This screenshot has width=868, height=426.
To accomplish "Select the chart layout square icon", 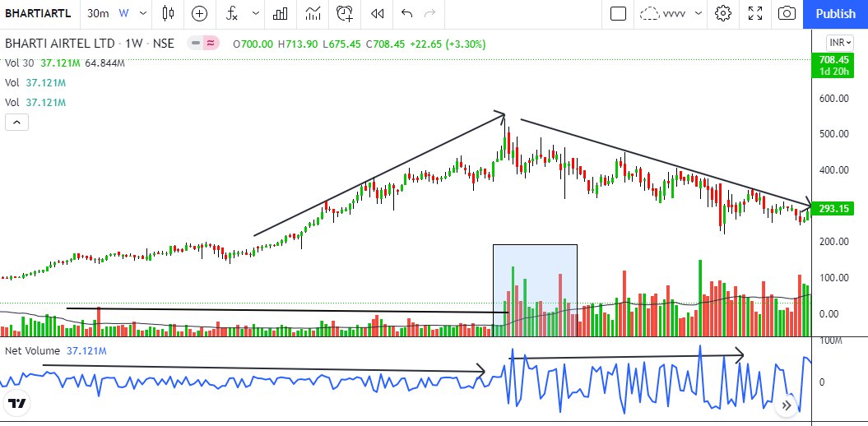I will tap(618, 13).
